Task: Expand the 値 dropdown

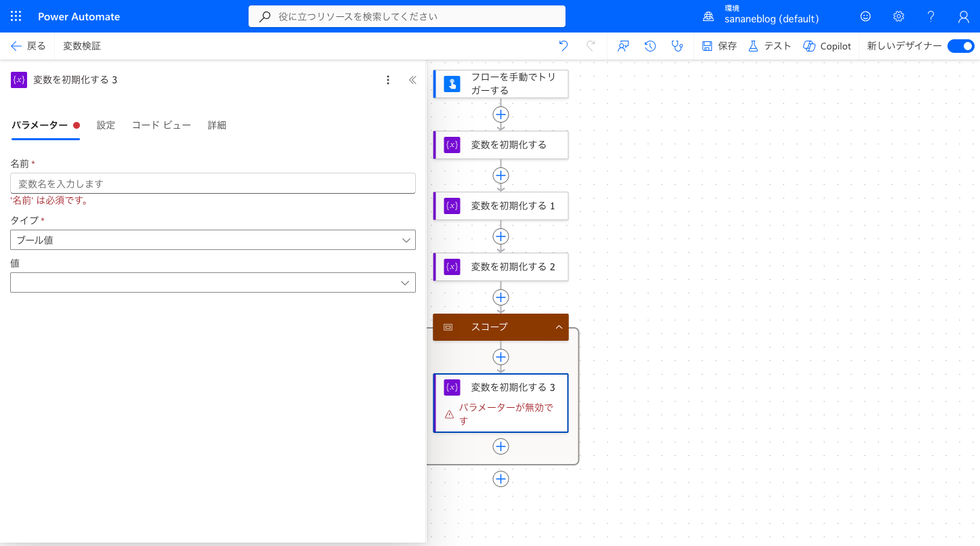Action: point(213,282)
